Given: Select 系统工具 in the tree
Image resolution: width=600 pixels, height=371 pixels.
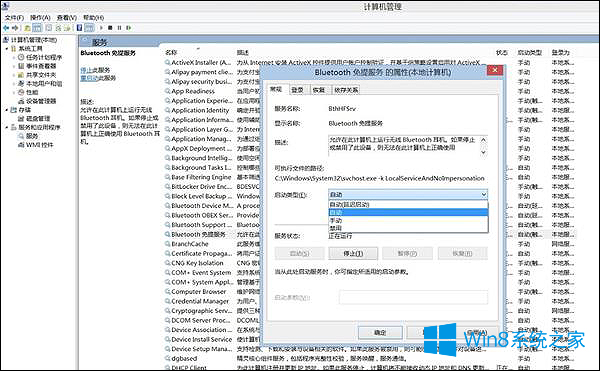Looking at the screenshot, I should [x=31, y=49].
